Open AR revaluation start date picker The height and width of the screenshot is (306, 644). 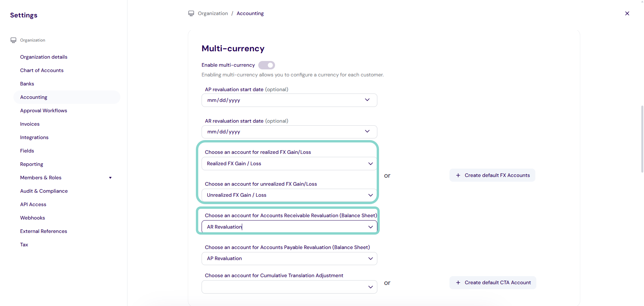[x=367, y=131]
